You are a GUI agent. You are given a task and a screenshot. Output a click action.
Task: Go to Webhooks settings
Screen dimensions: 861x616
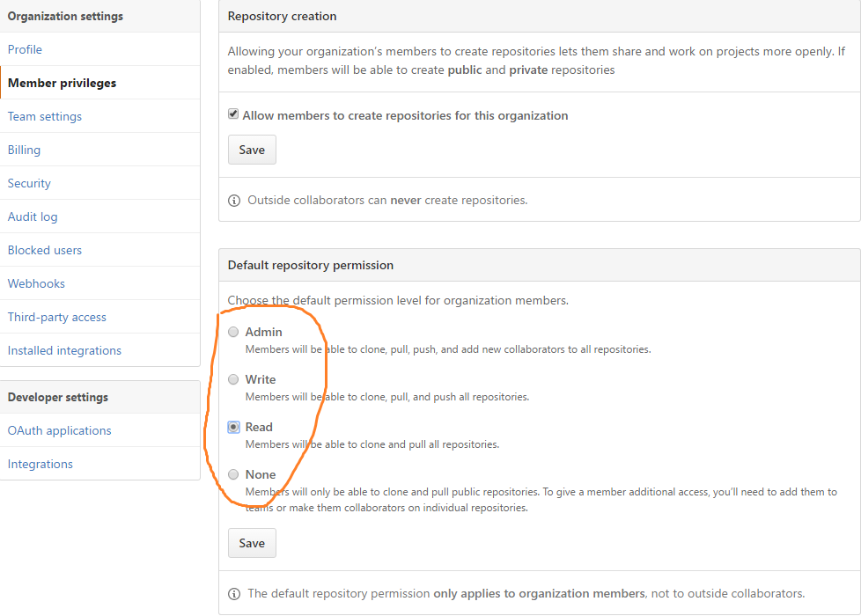tap(36, 284)
